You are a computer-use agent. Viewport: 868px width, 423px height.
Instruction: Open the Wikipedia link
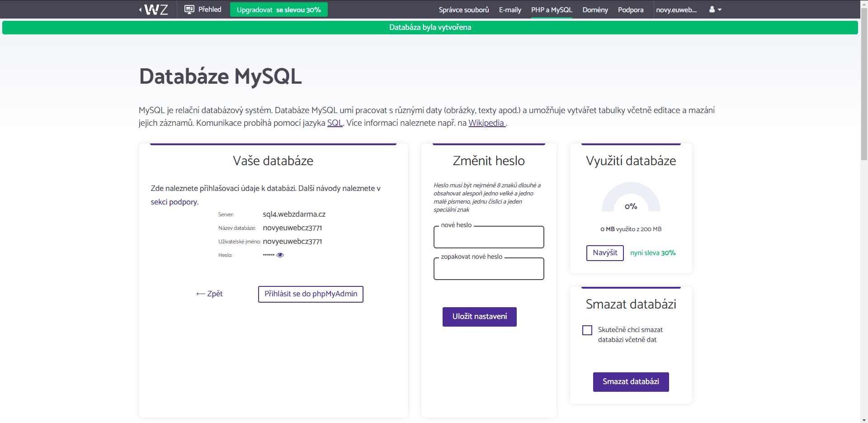(x=487, y=123)
